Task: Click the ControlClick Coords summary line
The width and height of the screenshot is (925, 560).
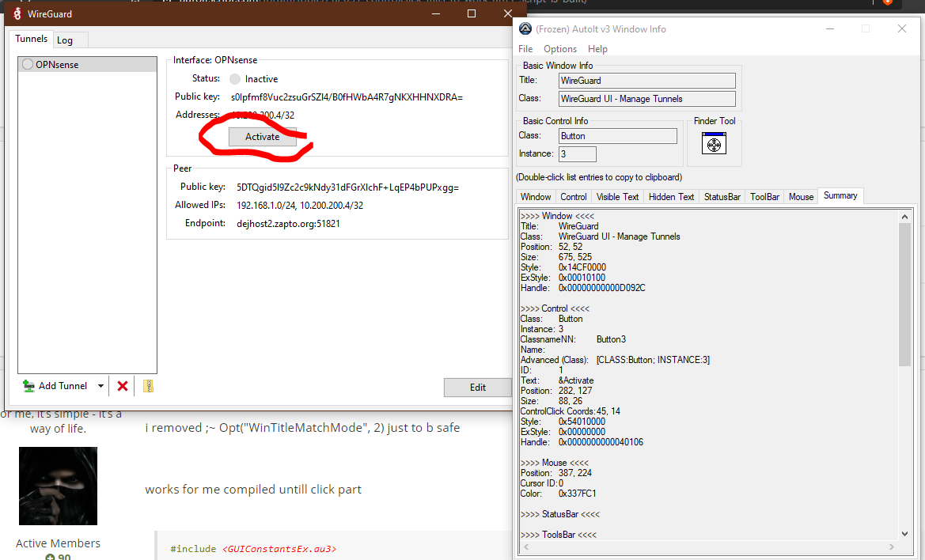Action: click(x=570, y=411)
